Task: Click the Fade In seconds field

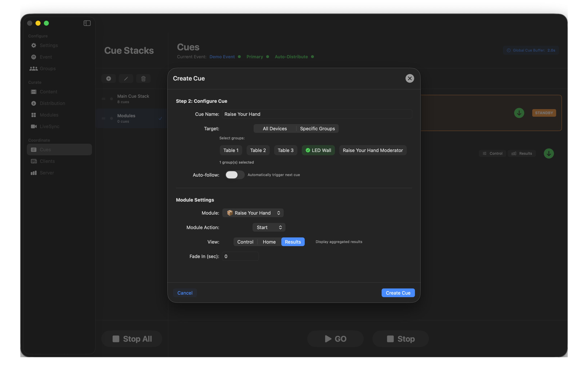Action: point(240,257)
